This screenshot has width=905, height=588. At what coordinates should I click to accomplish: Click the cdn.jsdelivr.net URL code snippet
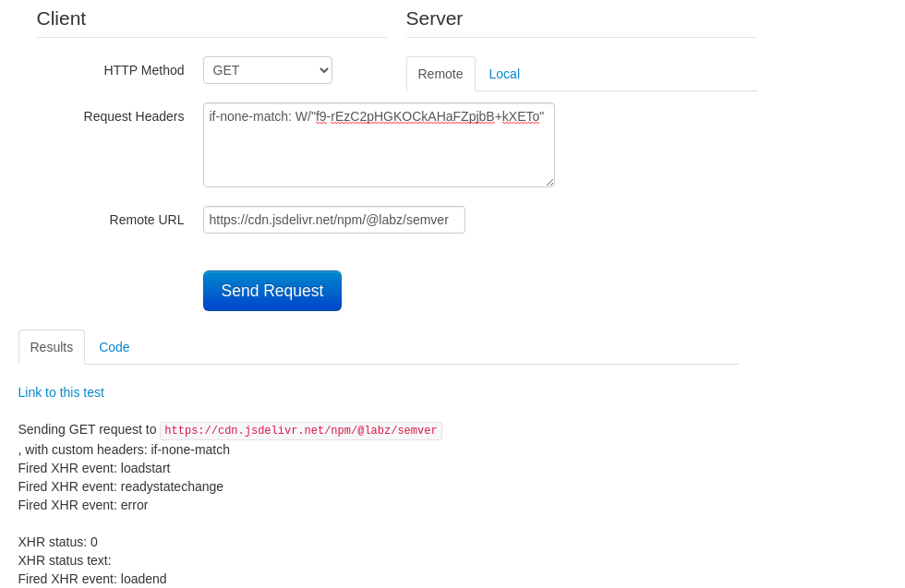pos(300,430)
